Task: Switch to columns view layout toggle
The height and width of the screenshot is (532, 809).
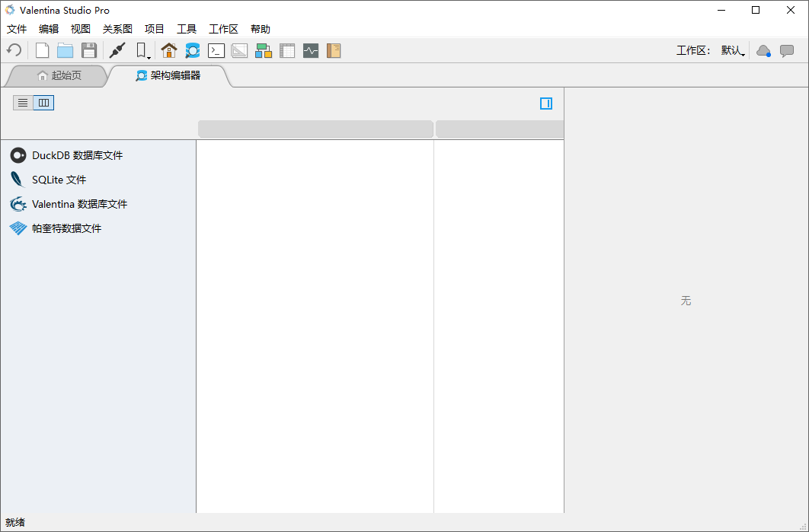Action: click(x=44, y=103)
